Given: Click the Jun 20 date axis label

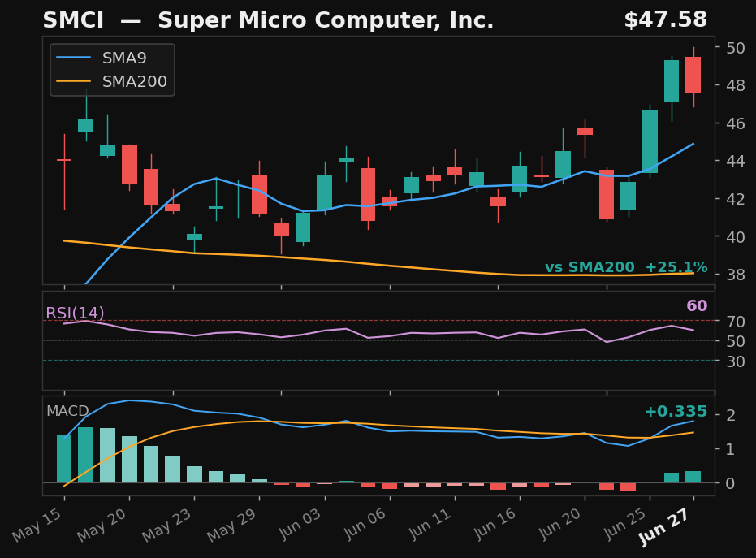Looking at the screenshot, I should [559, 523].
